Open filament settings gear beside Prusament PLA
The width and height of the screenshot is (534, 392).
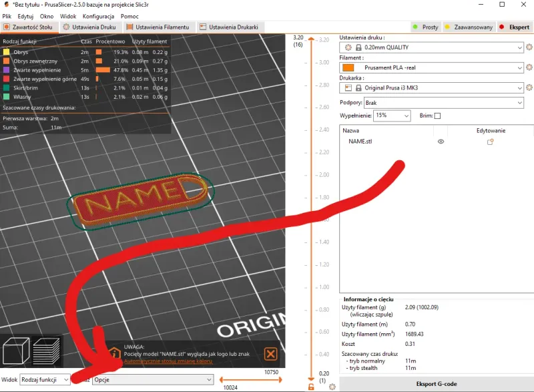click(x=529, y=67)
